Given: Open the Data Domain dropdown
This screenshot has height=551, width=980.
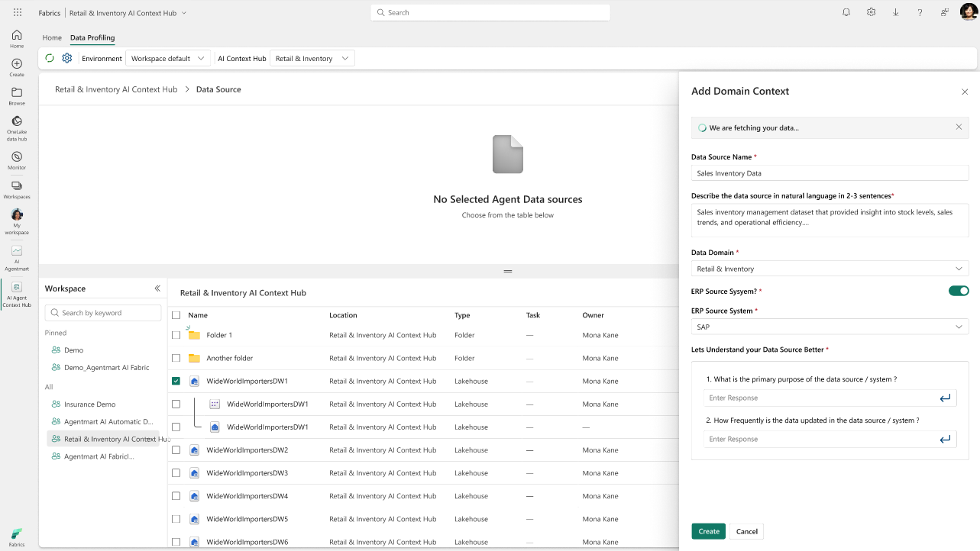Looking at the screenshot, I should coord(830,269).
